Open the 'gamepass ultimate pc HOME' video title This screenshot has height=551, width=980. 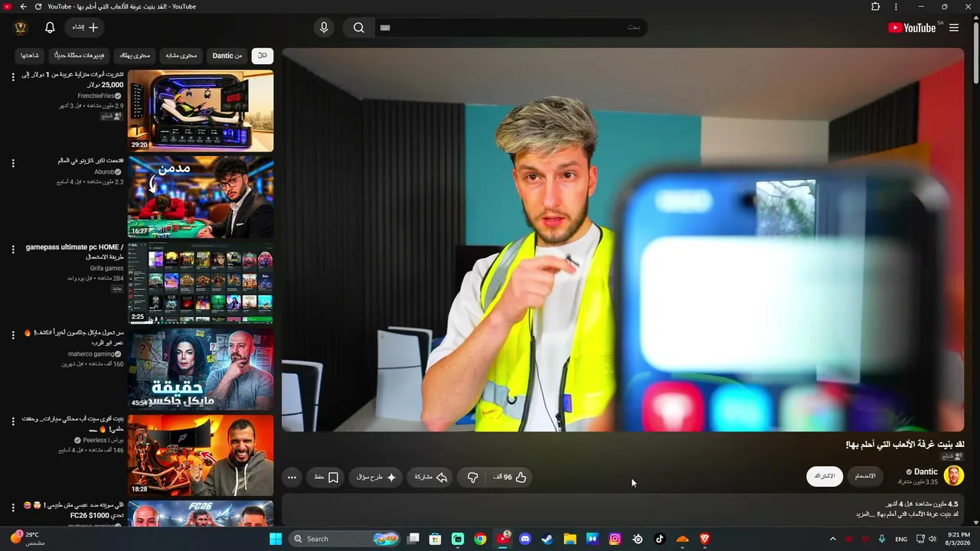coord(74,252)
